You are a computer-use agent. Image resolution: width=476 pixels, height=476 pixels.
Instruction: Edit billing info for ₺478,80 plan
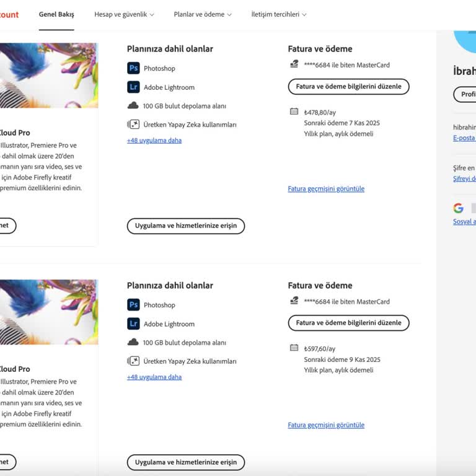[348, 87]
